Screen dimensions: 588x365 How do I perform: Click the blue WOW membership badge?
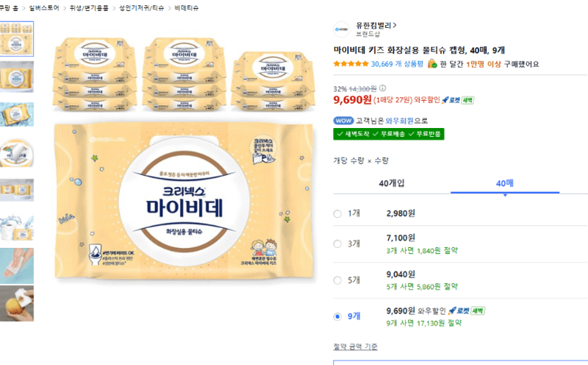coord(343,121)
